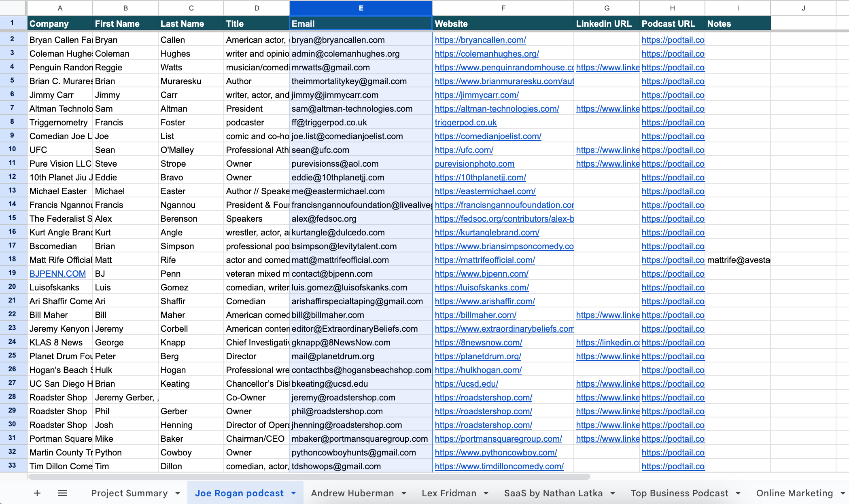Select cell with bkeating@ucsd.edu
This screenshot has height=504, width=849.
(361, 384)
